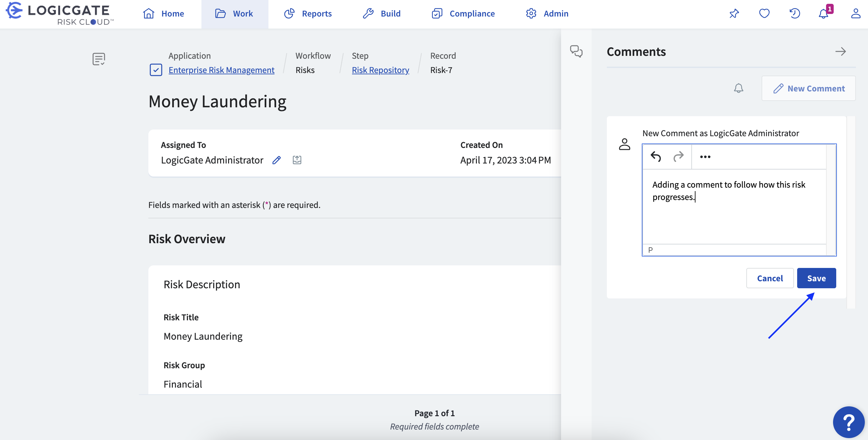Click the Risks workflow label
This screenshot has height=440, width=868.
coord(305,70)
